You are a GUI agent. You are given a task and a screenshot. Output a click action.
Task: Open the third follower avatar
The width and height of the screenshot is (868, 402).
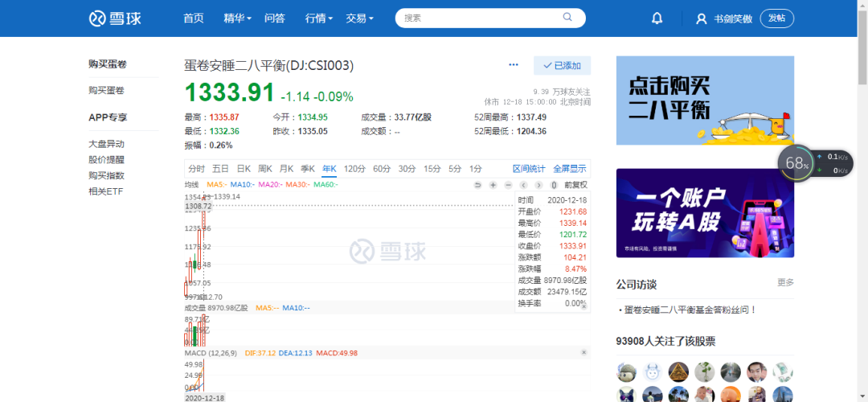click(678, 371)
